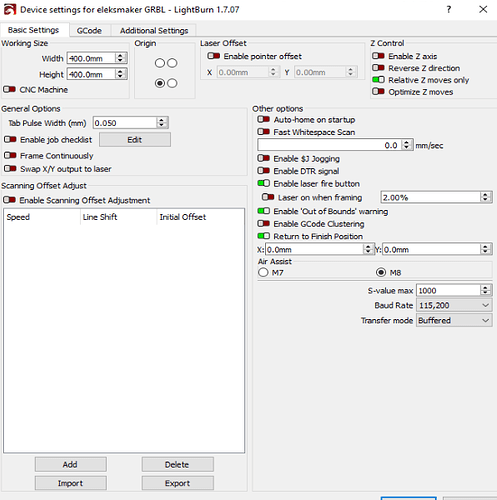
Task: Open the Additional Settings tab
Action: tap(154, 31)
